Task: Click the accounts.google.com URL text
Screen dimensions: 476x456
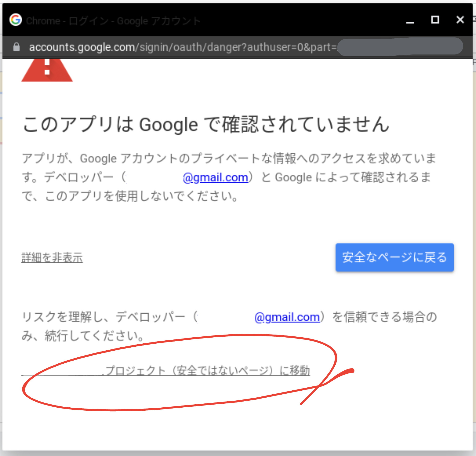Action: (x=82, y=47)
